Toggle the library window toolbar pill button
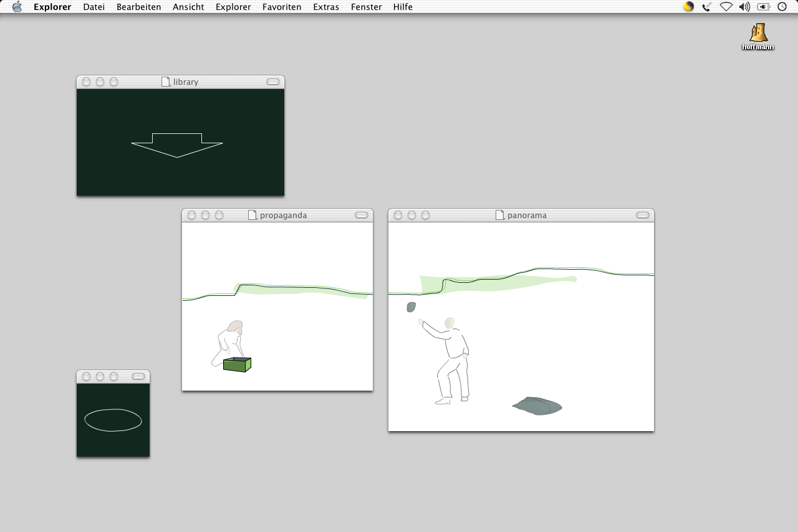The image size is (798, 532). click(x=273, y=82)
